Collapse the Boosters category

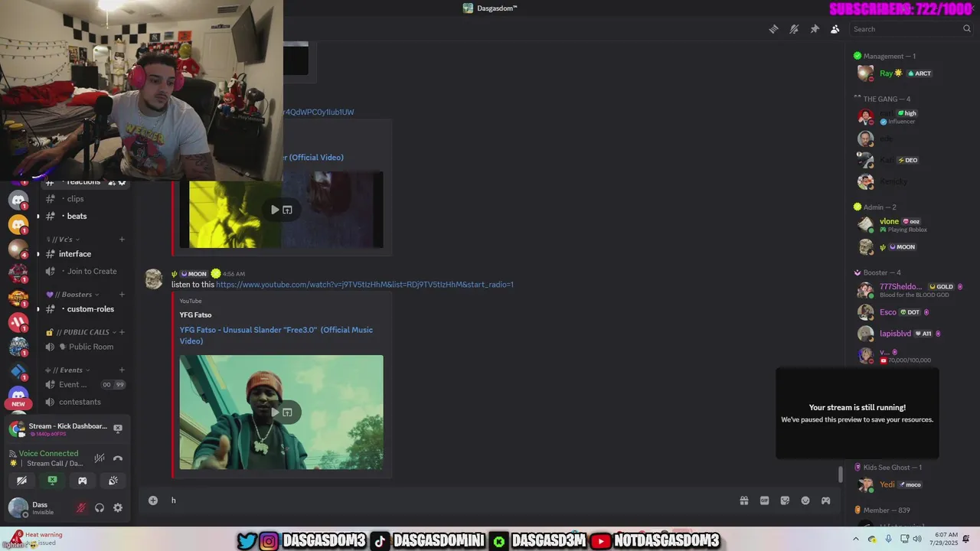click(73, 295)
